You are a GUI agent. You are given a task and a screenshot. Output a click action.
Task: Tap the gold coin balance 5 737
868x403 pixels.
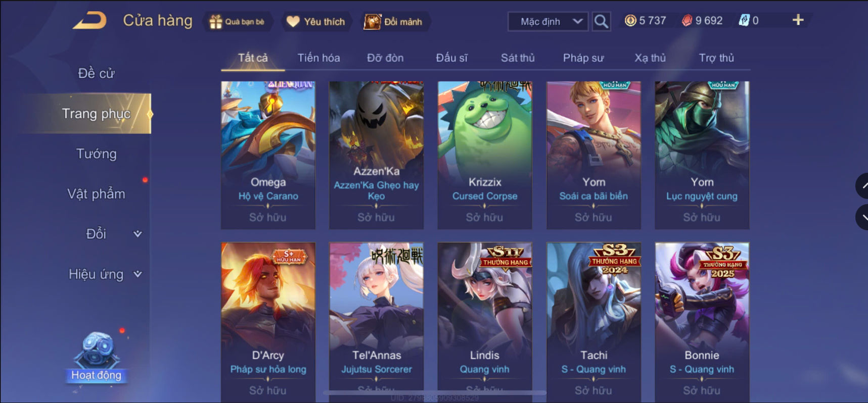tap(646, 21)
